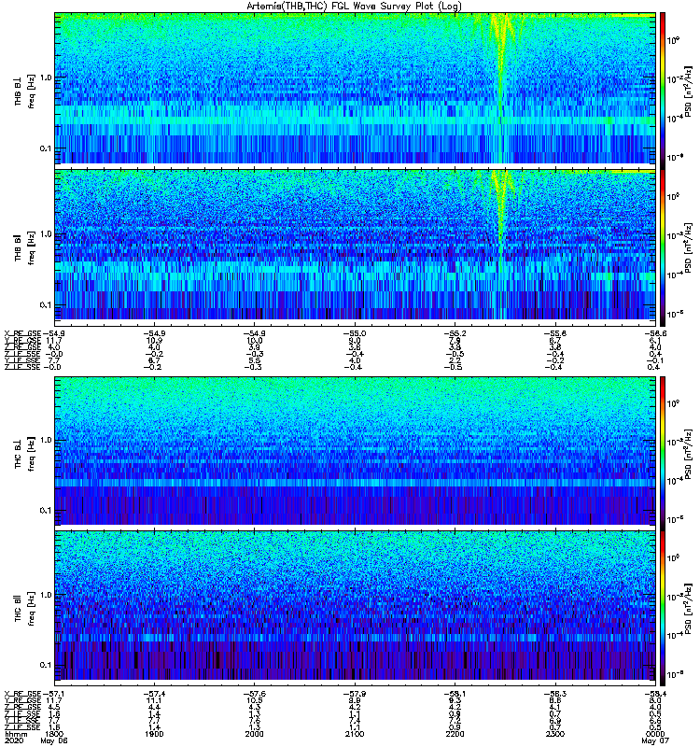Click the THB X_RE_GSE value '-55.2'
700x747 pixels.
coord(455,333)
